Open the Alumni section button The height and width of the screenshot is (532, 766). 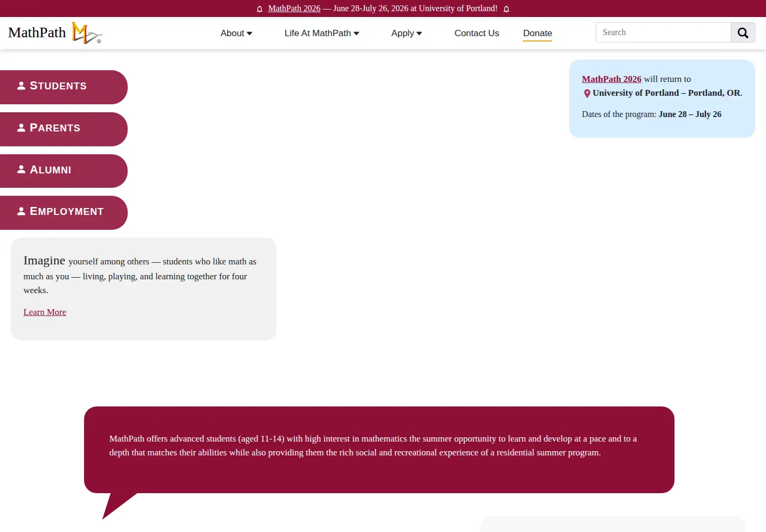click(64, 171)
